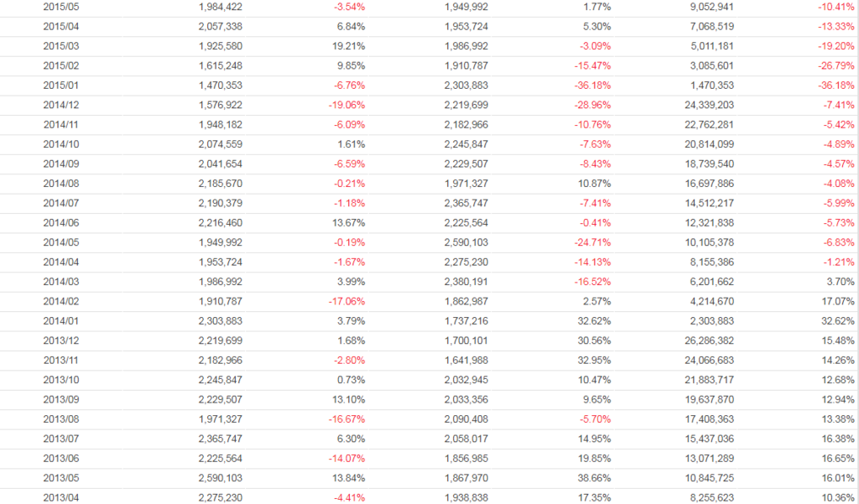Click the -17.06% cell for 2014/02

point(348,301)
